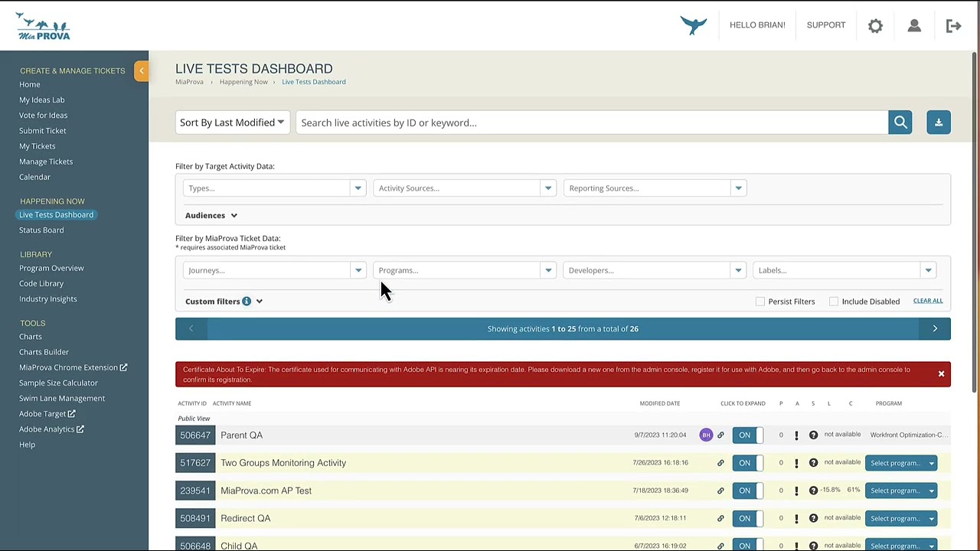Viewport: 980px width, 551px height.
Task: Click the logout icon
Action: click(953, 25)
